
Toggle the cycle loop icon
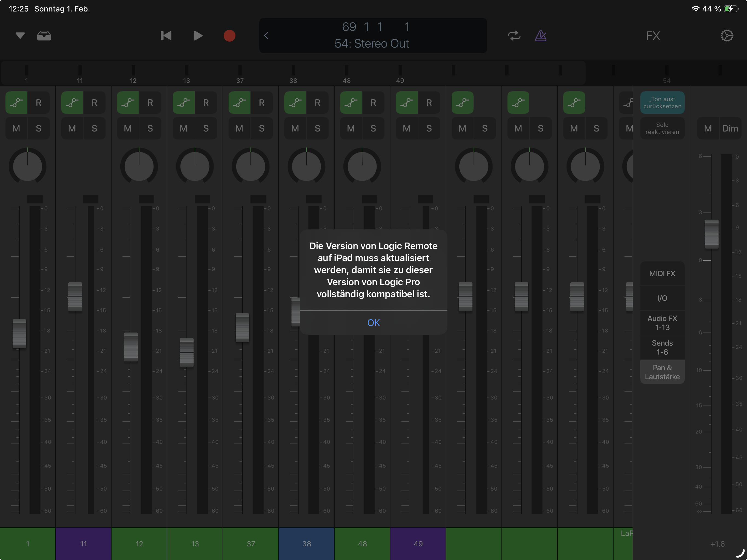point(514,36)
